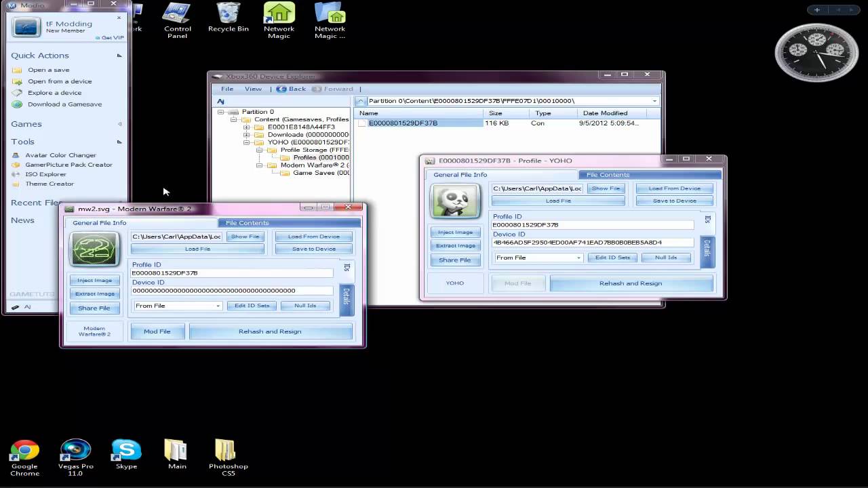Screen dimensions: 868x488
Task: Switch to File Contents tab in mw2.svg window
Action: [x=290, y=222]
